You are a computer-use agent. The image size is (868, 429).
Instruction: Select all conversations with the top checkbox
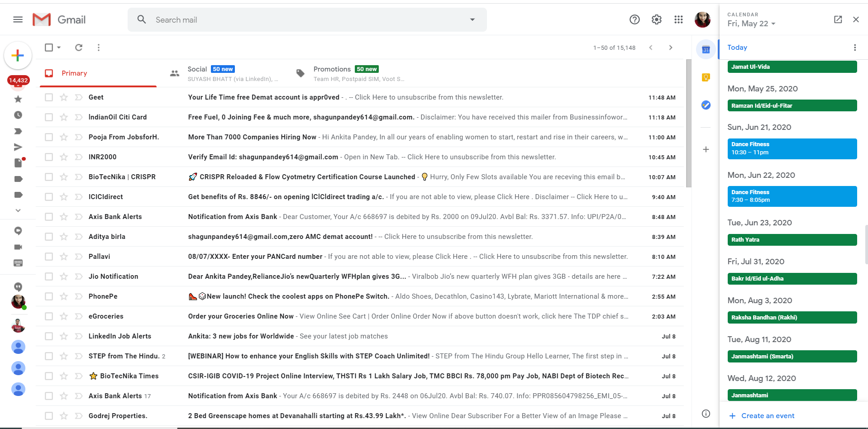pyautogui.click(x=48, y=47)
